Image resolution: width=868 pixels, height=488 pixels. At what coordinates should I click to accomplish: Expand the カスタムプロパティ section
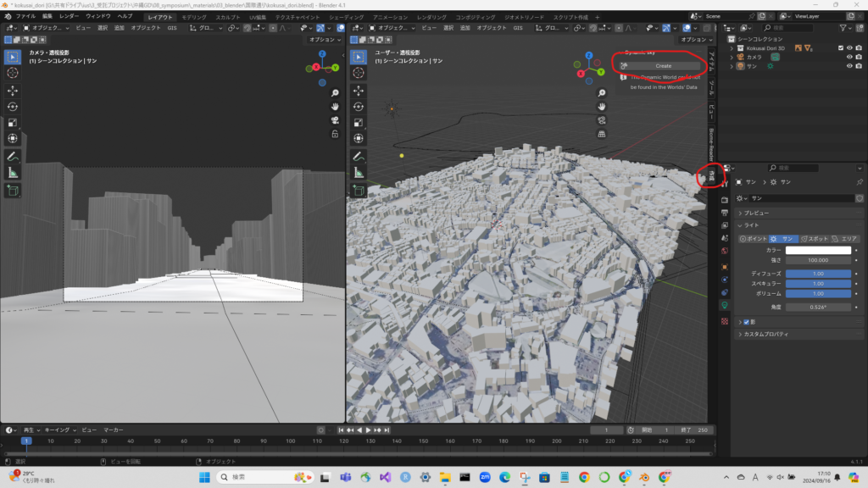765,334
